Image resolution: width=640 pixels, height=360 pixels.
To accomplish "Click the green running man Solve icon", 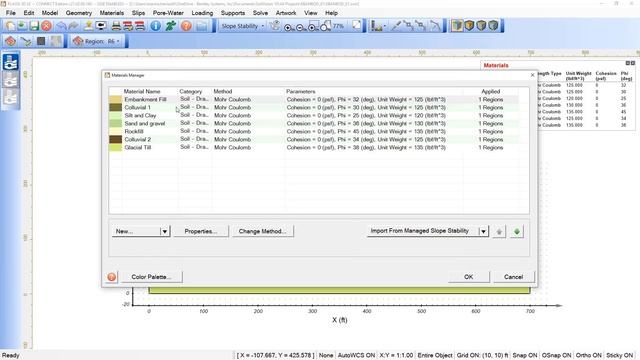I will pyautogui.click(x=171, y=26).
